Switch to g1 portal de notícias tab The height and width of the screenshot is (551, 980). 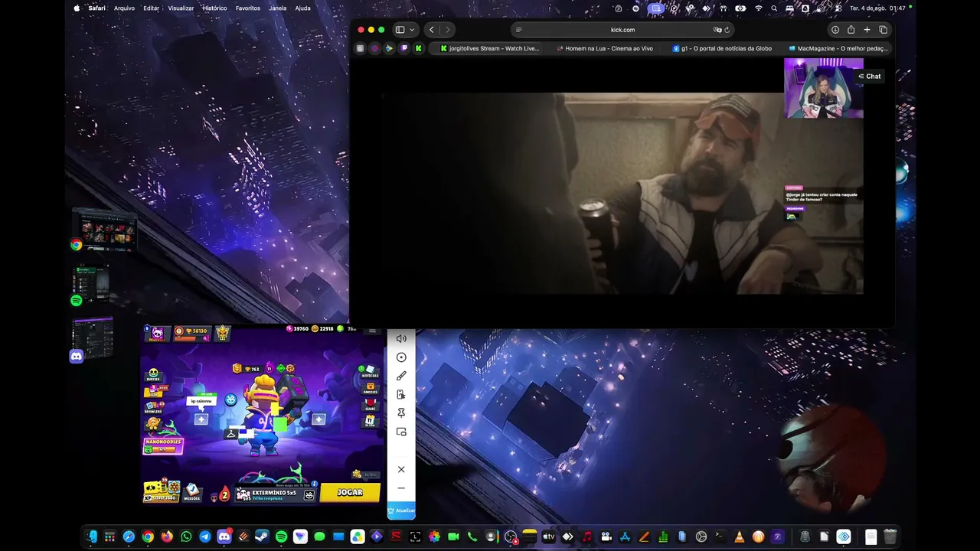[x=721, y=48]
